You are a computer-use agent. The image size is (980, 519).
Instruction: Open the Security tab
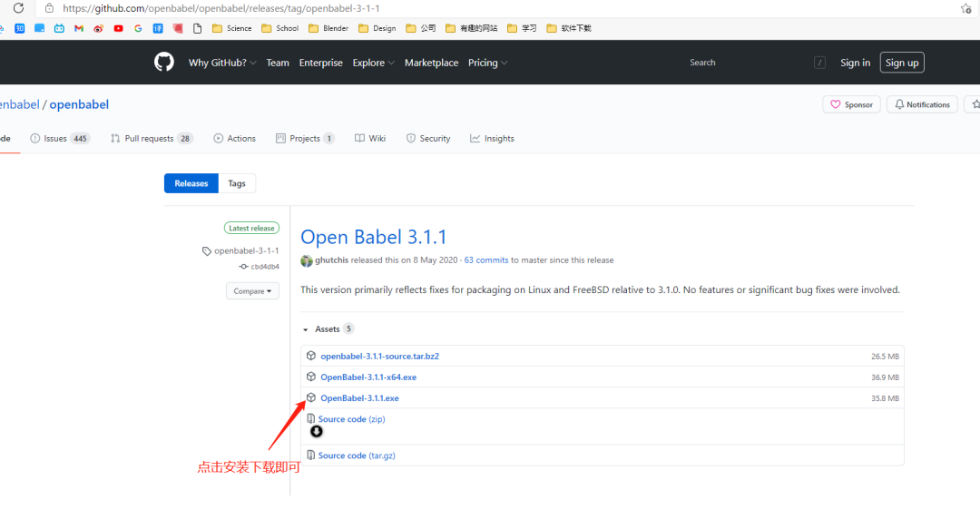tap(428, 138)
